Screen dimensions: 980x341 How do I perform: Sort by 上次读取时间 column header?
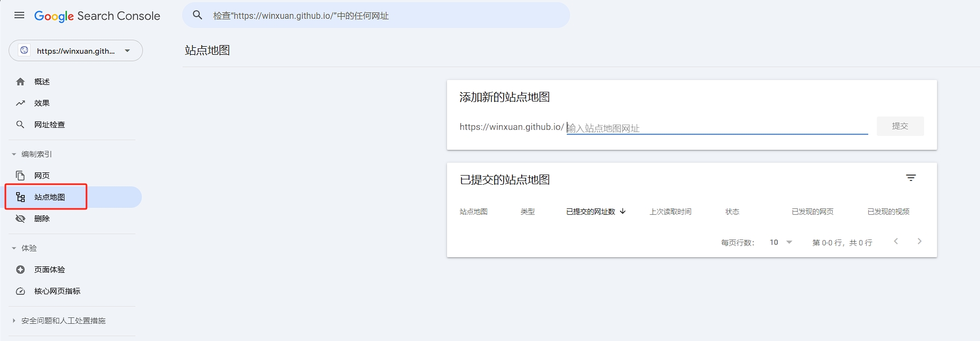coord(671,212)
